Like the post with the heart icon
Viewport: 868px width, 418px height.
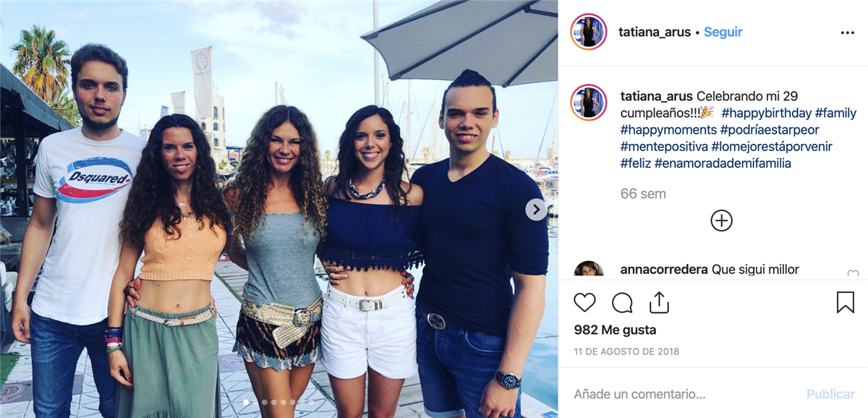584,302
